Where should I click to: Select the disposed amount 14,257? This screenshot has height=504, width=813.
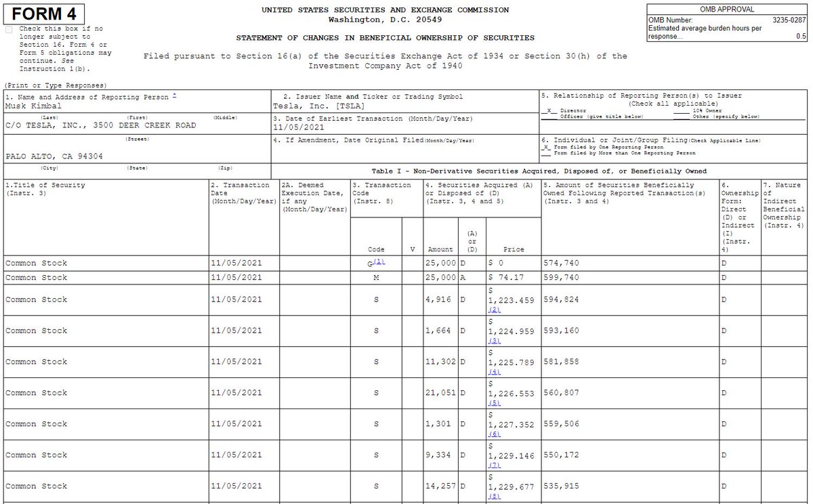(x=440, y=486)
